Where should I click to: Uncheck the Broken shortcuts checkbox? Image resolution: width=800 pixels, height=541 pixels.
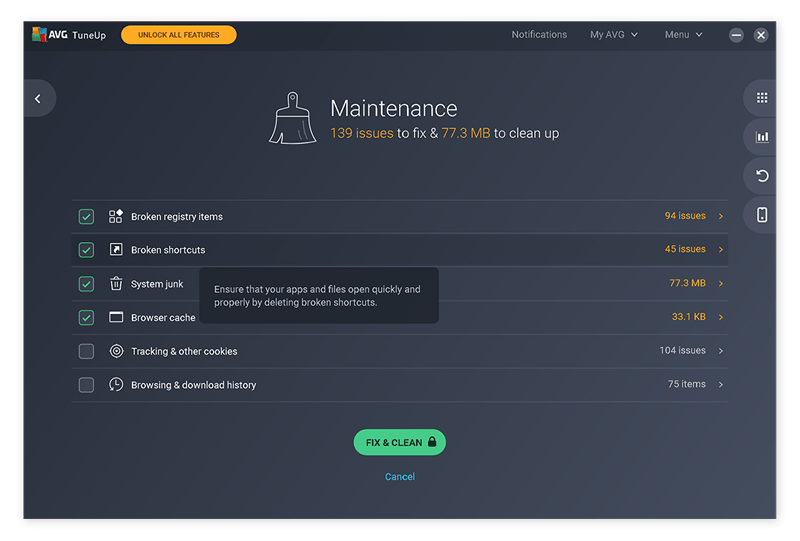(x=87, y=250)
